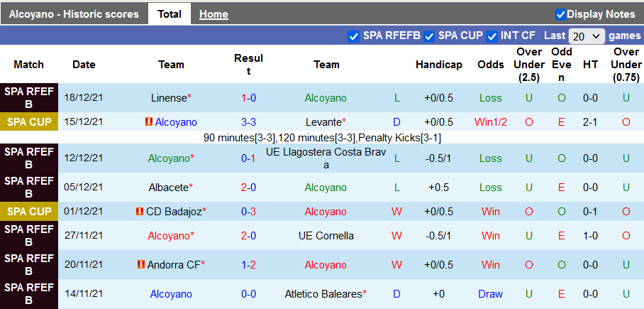
Task: Click UE Cornella team name
Action: click(x=326, y=235)
